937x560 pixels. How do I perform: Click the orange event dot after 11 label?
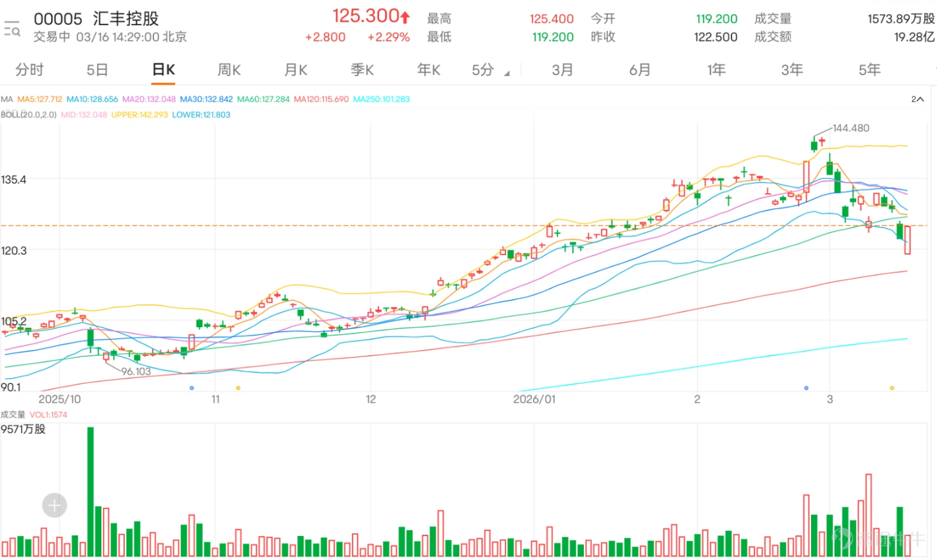click(238, 388)
